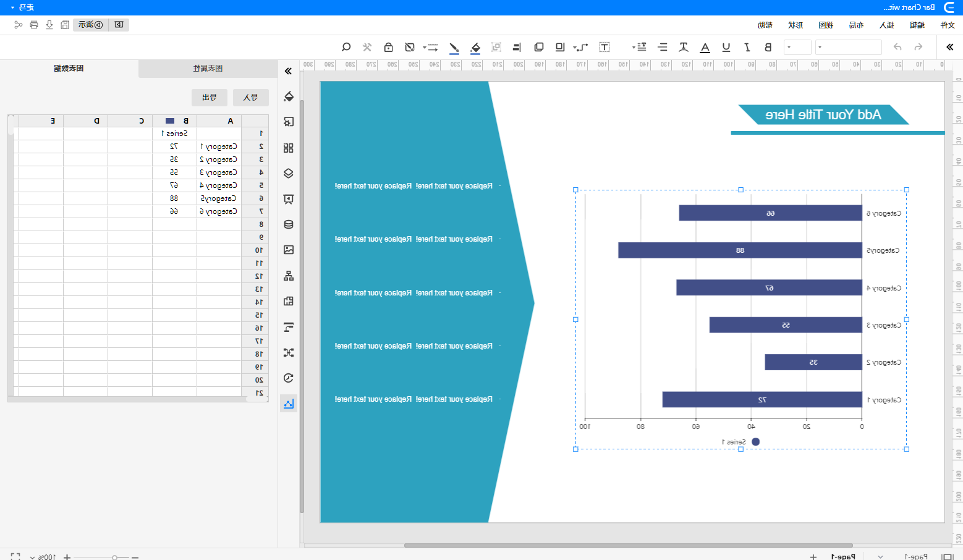Click the font color A swatch
963x560 pixels.
tap(705, 48)
